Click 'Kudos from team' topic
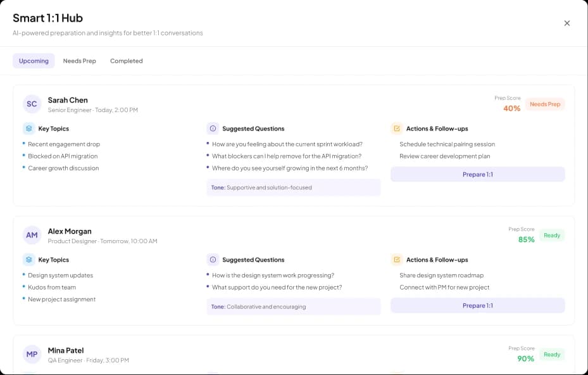 52,287
